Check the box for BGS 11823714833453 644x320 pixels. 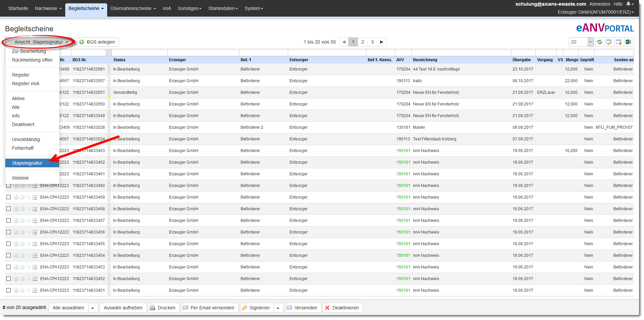[x=9, y=267]
